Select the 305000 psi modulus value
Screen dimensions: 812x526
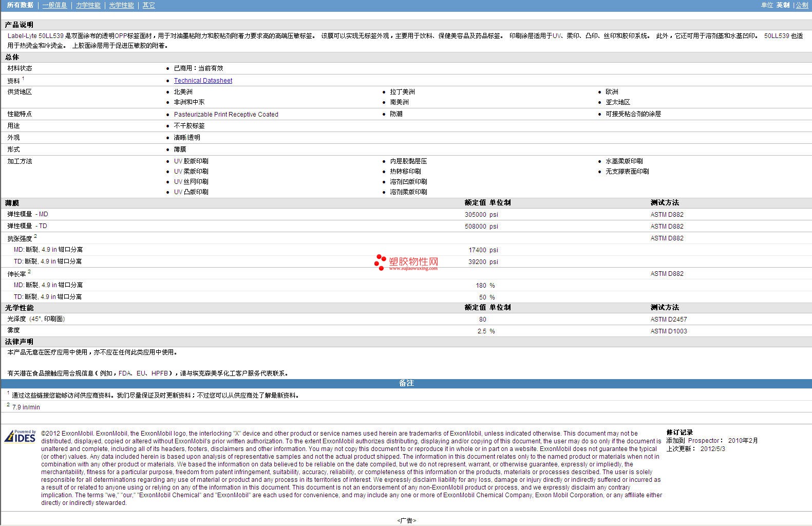(x=481, y=215)
